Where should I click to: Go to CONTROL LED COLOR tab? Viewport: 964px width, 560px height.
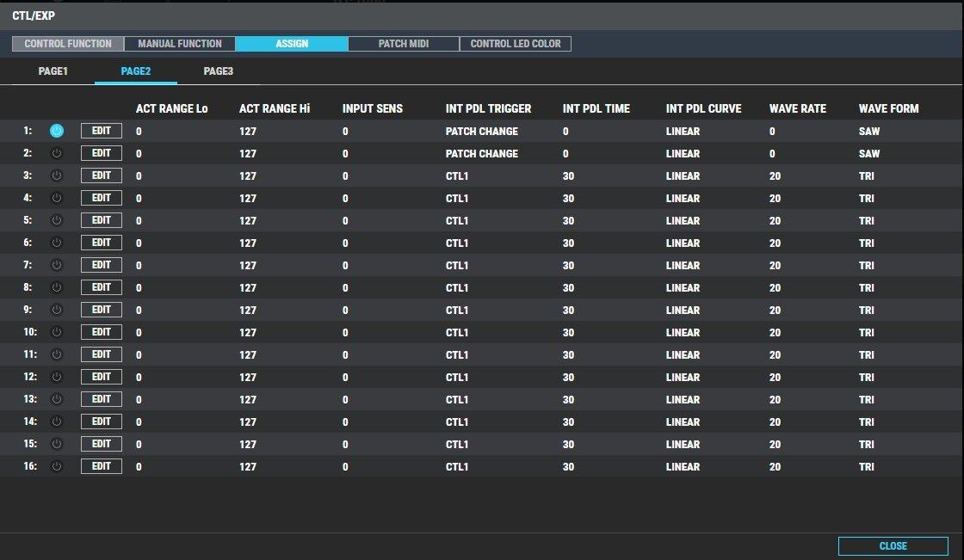tap(516, 44)
